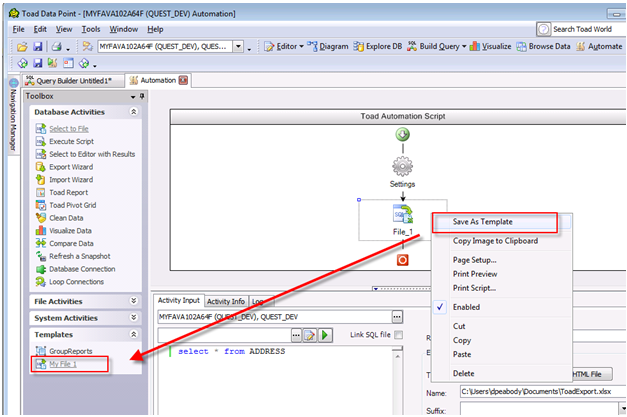
Task: Select the My File 1 template
Action: (x=56, y=364)
